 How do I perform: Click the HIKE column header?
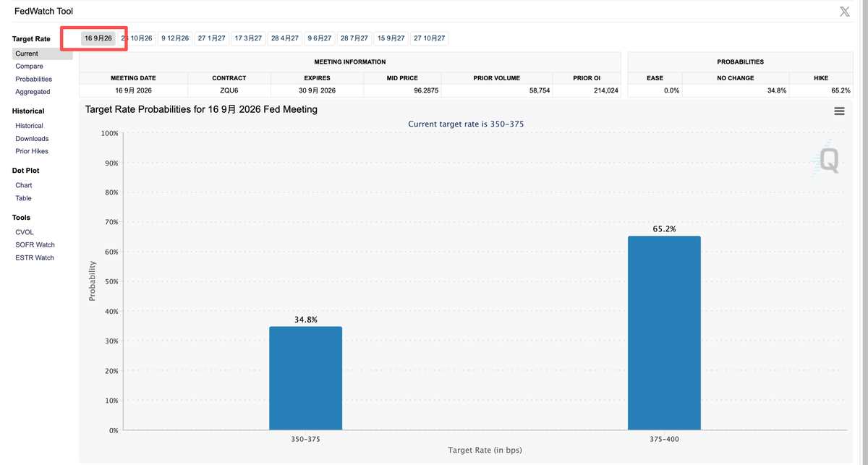pos(821,78)
